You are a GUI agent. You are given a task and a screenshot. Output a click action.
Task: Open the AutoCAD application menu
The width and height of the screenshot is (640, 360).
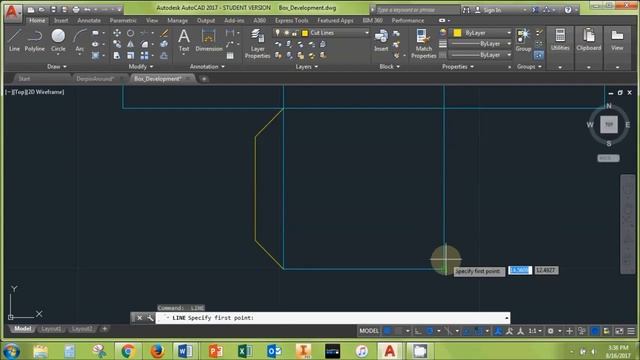pyautogui.click(x=12, y=12)
